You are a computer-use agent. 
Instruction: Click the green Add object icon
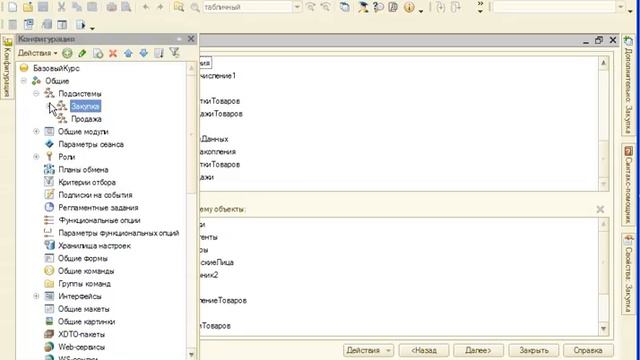point(67,53)
